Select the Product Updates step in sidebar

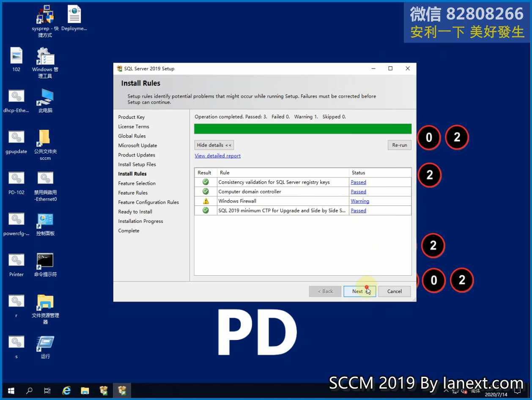point(137,155)
